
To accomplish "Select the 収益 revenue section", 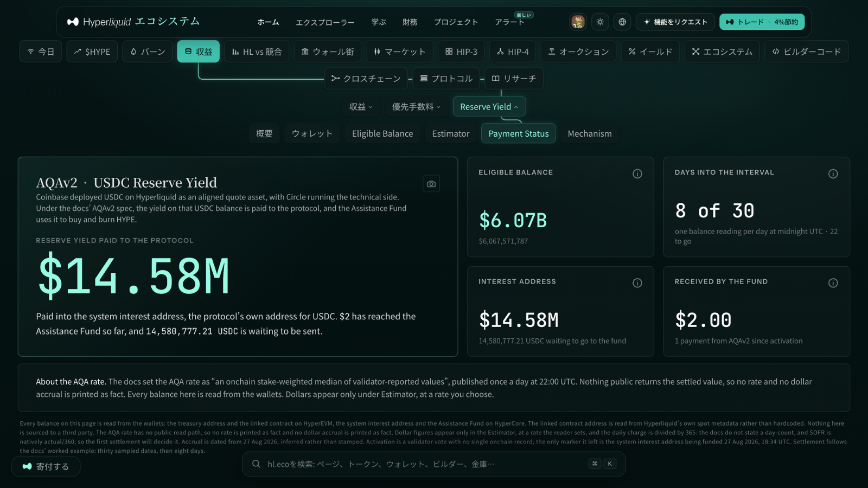I will click(x=199, y=52).
